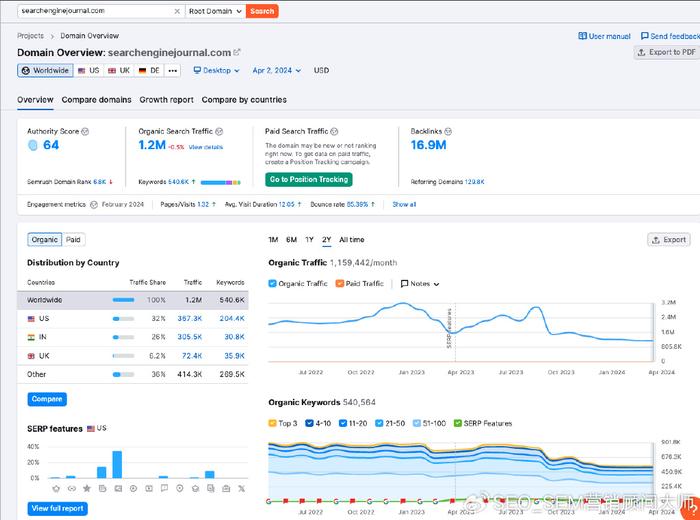Open the Overview tab
This screenshot has width=700, height=520.
pos(35,100)
